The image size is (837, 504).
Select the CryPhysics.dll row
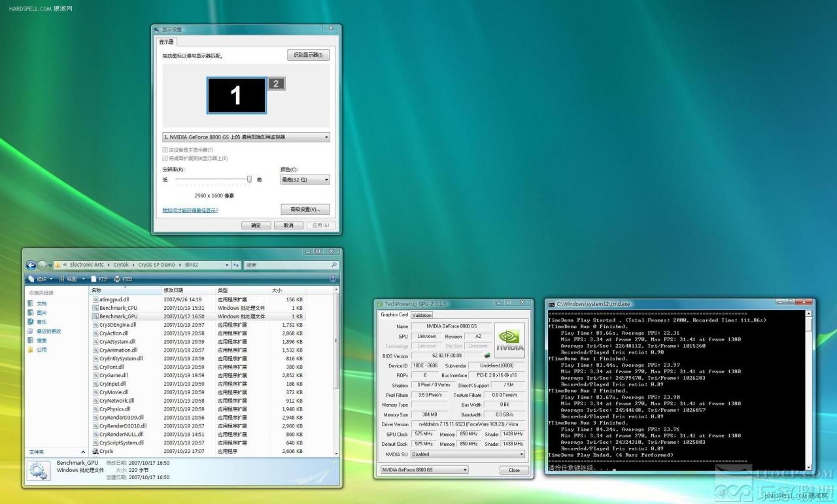point(197,409)
